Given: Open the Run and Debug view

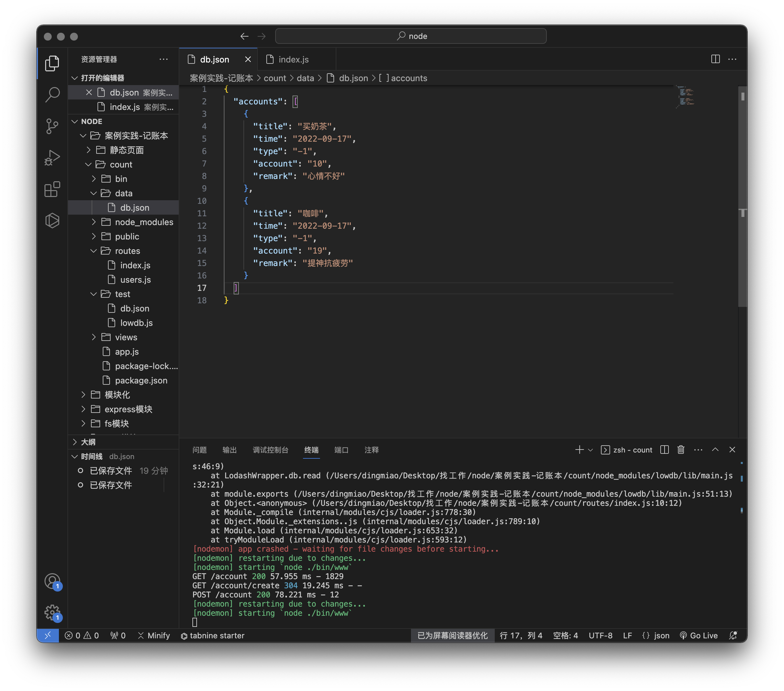Looking at the screenshot, I should point(53,157).
